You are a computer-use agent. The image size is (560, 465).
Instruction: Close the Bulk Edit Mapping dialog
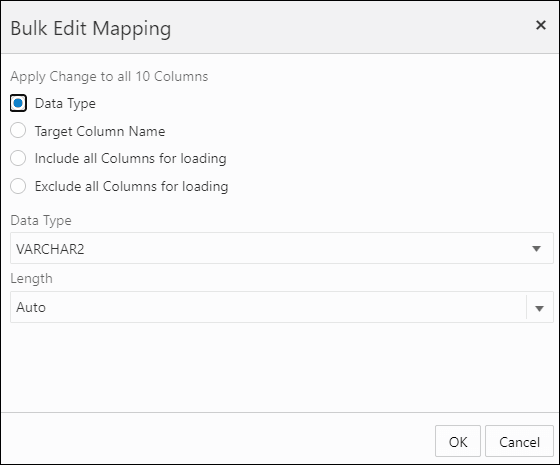(x=541, y=25)
